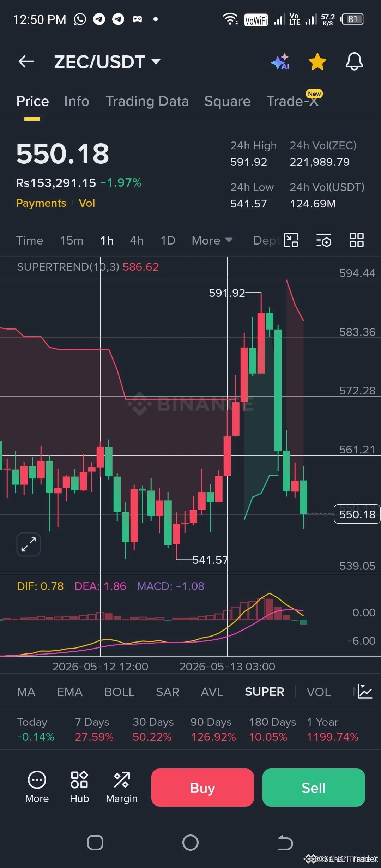Tap Android home circle button
Viewport: 381px width, 868px height.
point(190,843)
